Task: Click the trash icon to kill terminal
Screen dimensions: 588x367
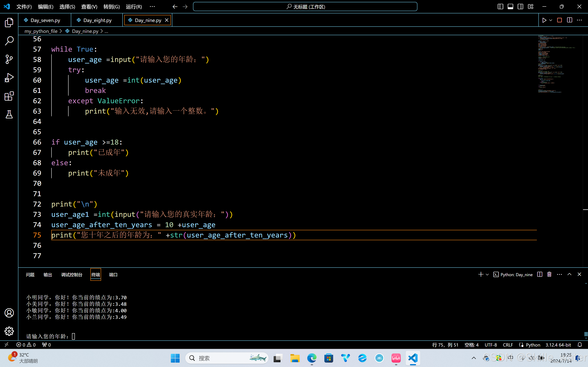Action: tap(549, 274)
